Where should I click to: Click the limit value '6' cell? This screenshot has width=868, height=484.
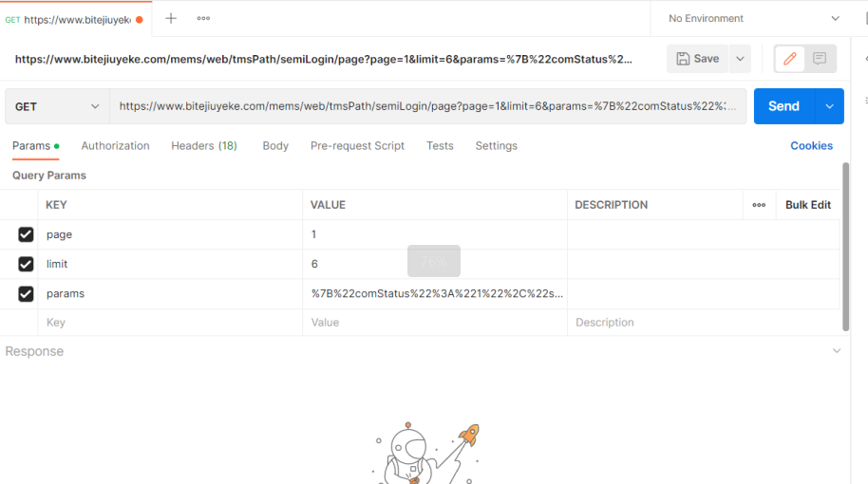point(435,264)
